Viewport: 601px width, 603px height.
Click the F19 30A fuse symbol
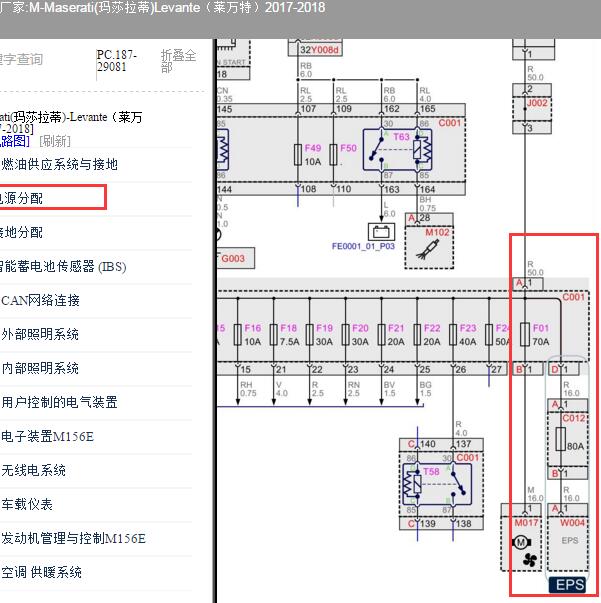[x=310, y=335]
